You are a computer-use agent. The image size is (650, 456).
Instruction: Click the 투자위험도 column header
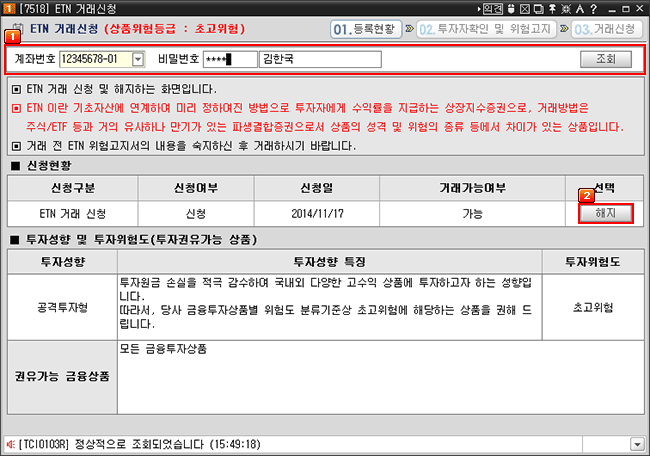pyautogui.click(x=593, y=262)
